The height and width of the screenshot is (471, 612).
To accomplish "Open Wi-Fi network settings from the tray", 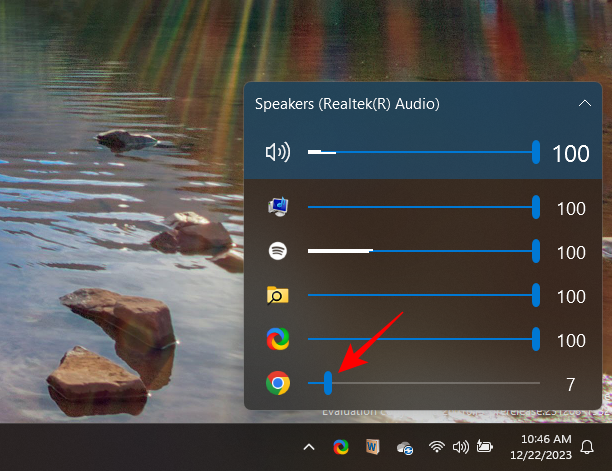I will [437, 447].
